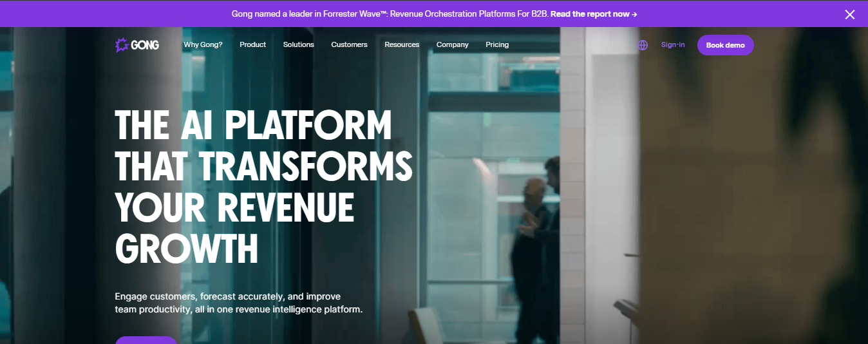This screenshot has height=344, width=868.
Task: Expand the Product navigation menu
Action: coord(252,45)
